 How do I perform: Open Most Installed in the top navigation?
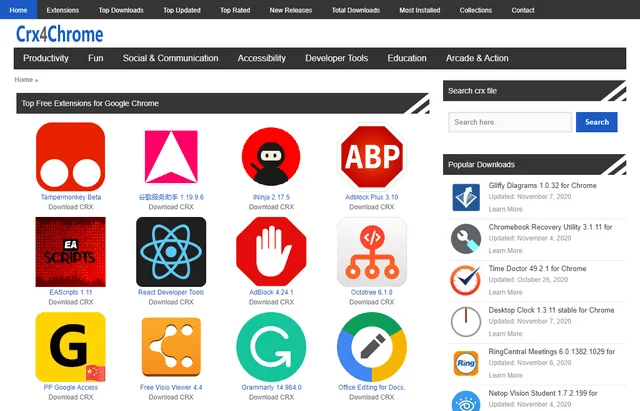coord(420,10)
